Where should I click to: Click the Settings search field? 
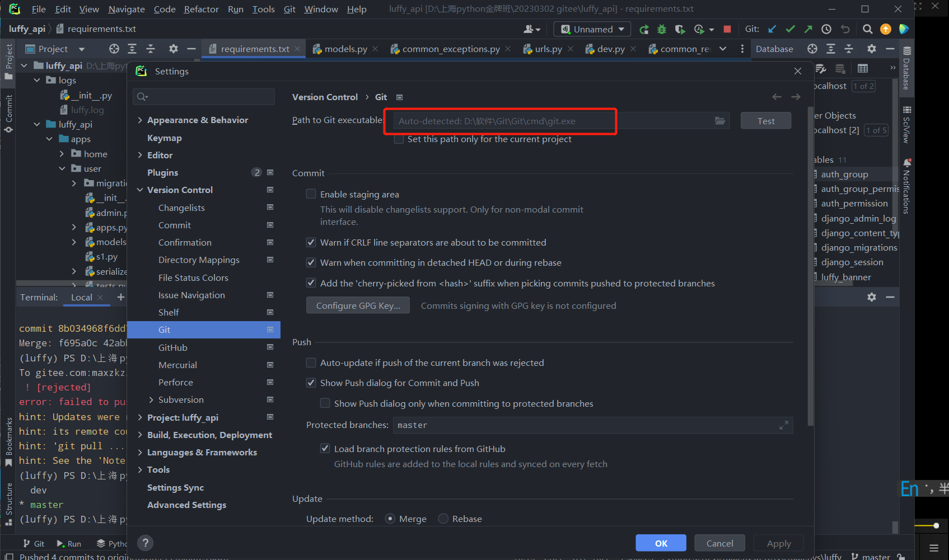coord(204,97)
